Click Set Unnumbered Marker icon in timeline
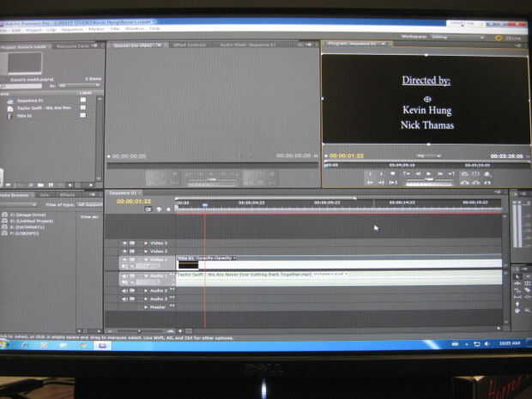This screenshot has width=532, height=399. (169, 209)
